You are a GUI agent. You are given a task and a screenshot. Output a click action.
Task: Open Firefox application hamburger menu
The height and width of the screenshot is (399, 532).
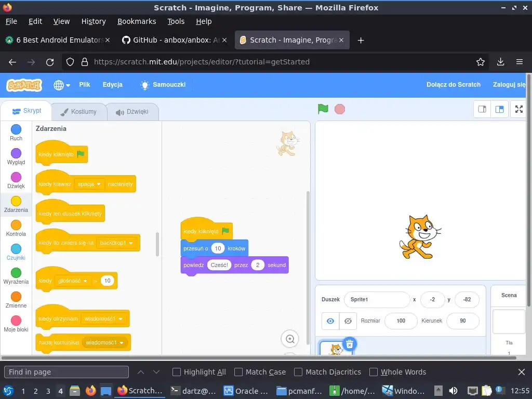[x=520, y=62]
